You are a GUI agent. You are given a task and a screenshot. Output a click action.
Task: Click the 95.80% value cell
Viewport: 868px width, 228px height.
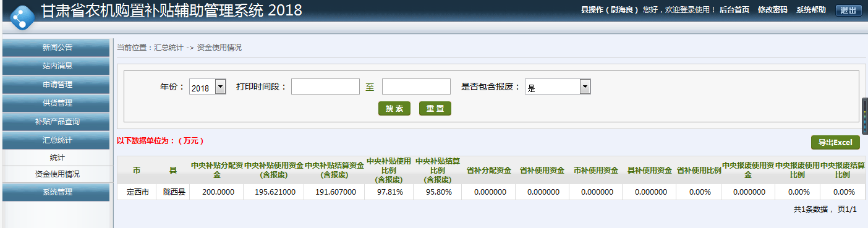tap(438, 192)
